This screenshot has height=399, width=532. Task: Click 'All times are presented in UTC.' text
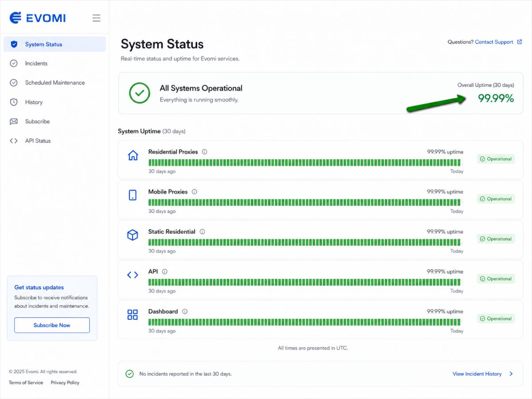[313, 348]
